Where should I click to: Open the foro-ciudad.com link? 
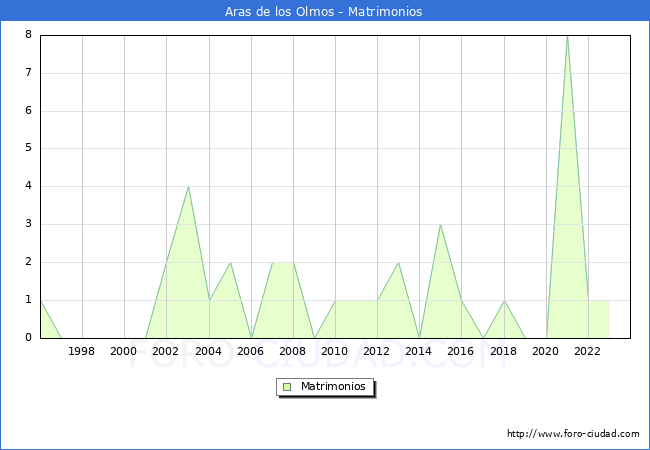tap(573, 434)
